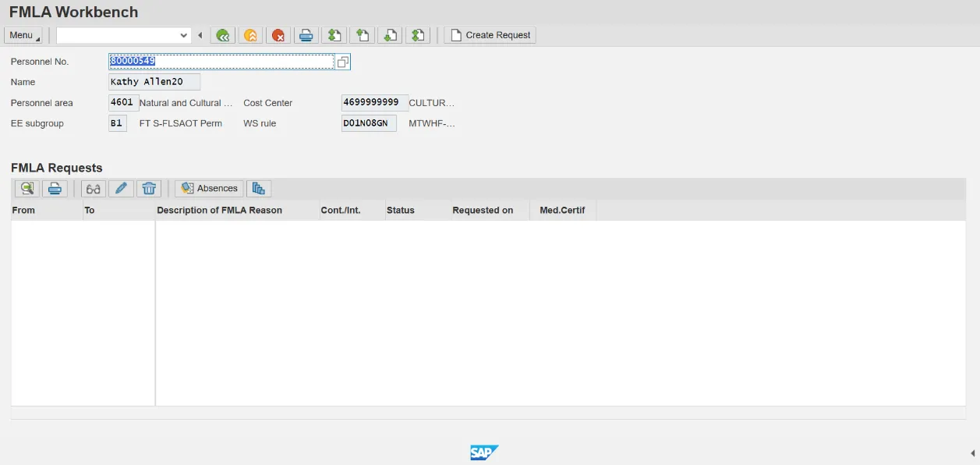The width and height of the screenshot is (980, 465).
Task: Open the Absences button
Action: [209, 188]
